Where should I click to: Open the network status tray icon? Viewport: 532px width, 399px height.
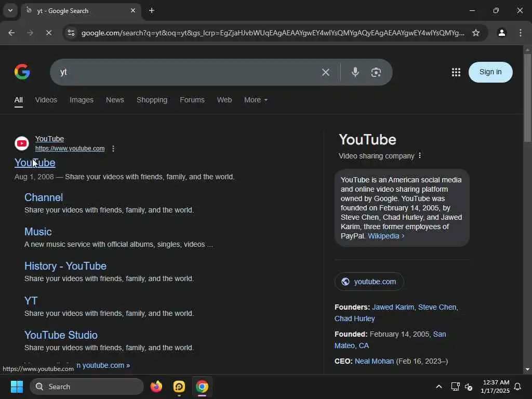point(455,387)
